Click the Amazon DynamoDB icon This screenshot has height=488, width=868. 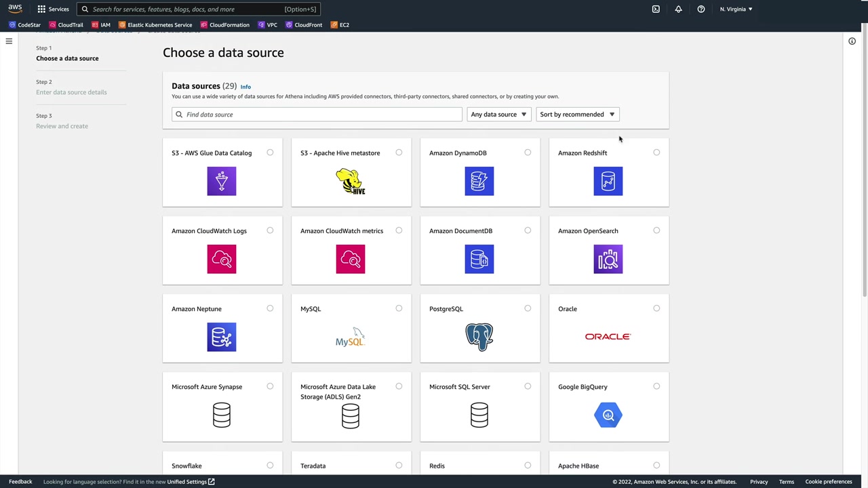click(479, 181)
